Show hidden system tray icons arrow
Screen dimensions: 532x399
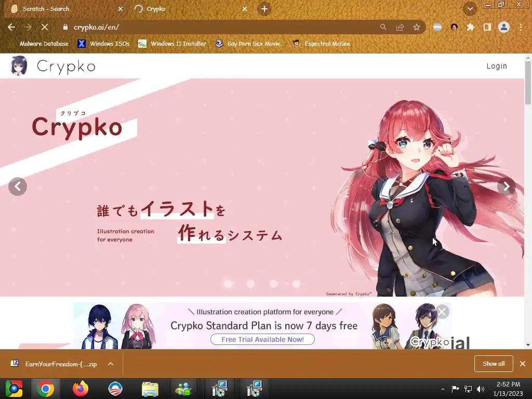pos(443,389)
